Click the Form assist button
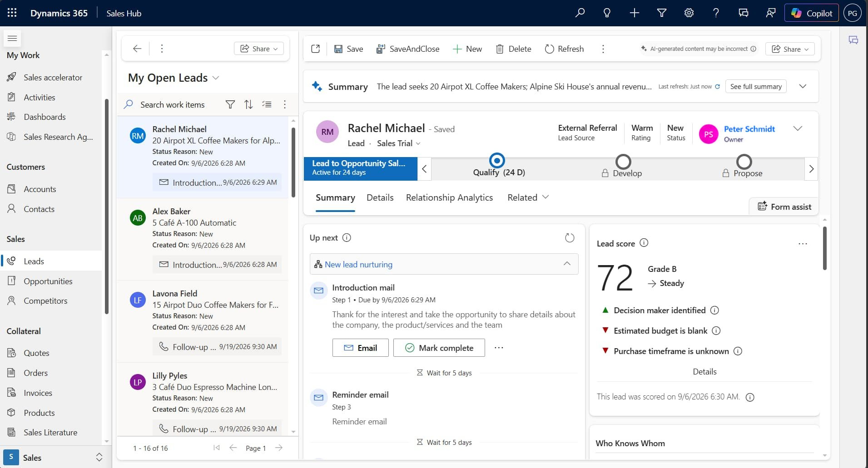 coord(784,207)
